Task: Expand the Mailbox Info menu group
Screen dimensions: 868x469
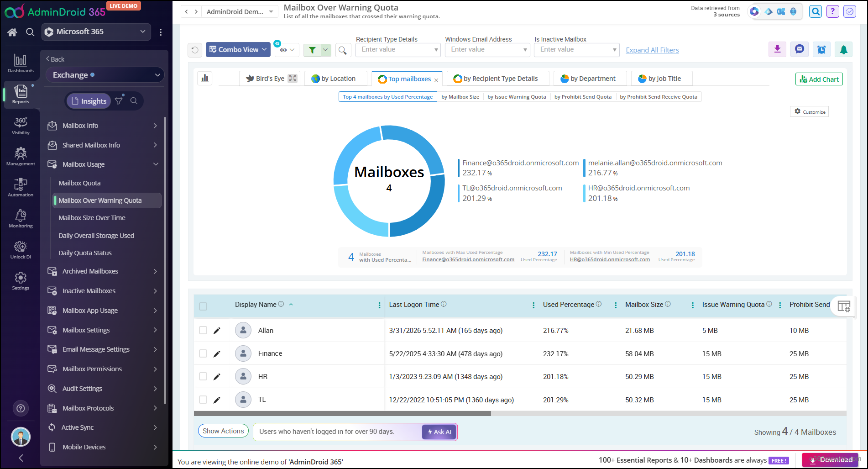Action: pos(104,126)
